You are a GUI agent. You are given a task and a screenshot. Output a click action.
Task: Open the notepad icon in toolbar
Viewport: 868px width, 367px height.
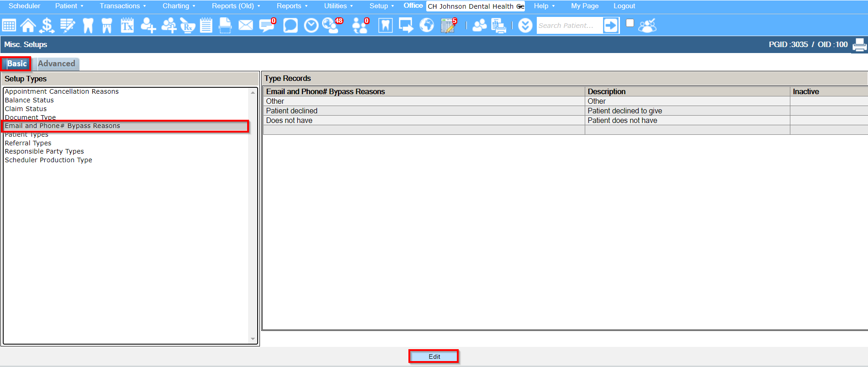point(206,25)
